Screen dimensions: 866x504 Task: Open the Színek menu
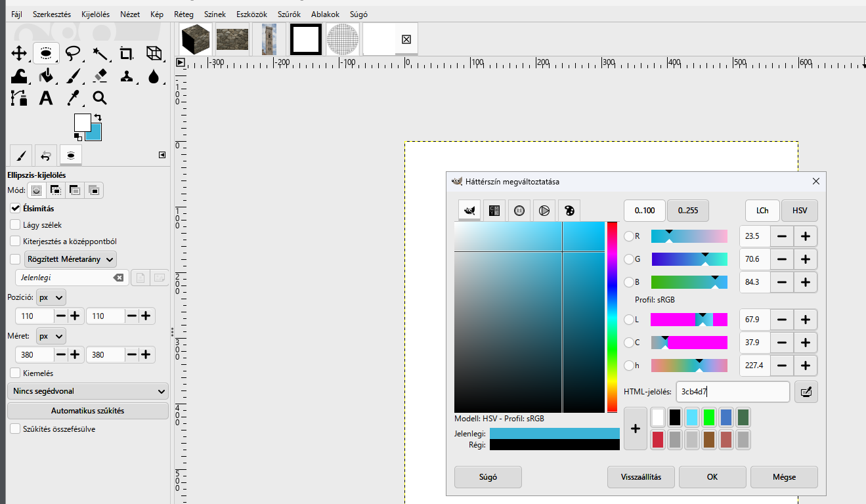214,14
